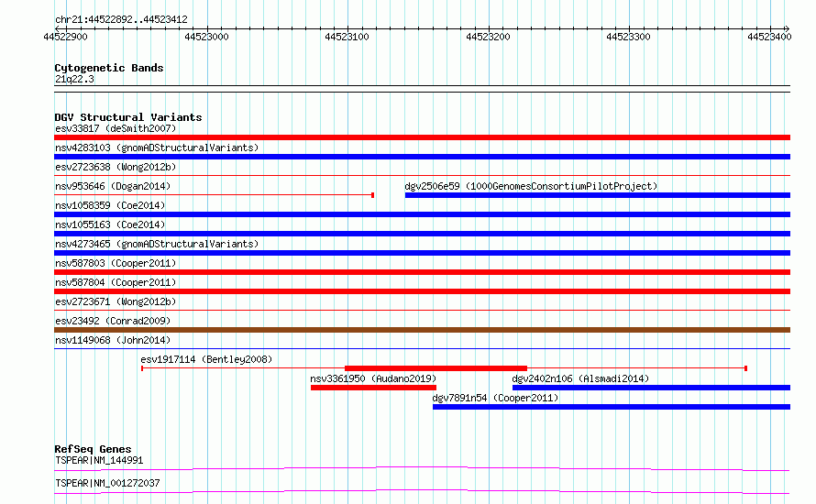Open the nsv4273465 (gnomADStructuralVariants) label
The height and width of the screenshot is (504, 816).
(x=157, y=244)
